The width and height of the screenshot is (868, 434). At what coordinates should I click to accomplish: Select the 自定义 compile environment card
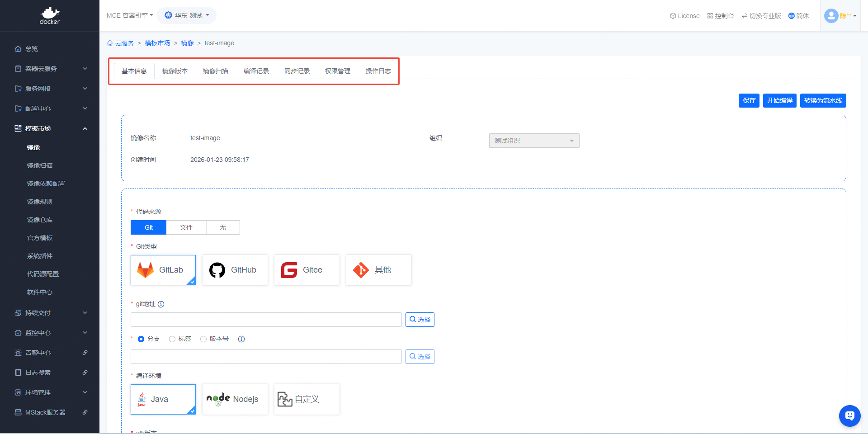tap(307, 399)
